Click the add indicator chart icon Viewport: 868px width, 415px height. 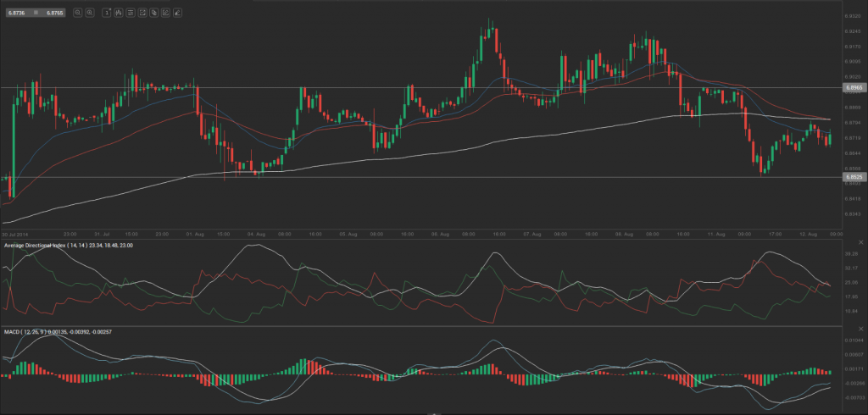pos(142,13)
